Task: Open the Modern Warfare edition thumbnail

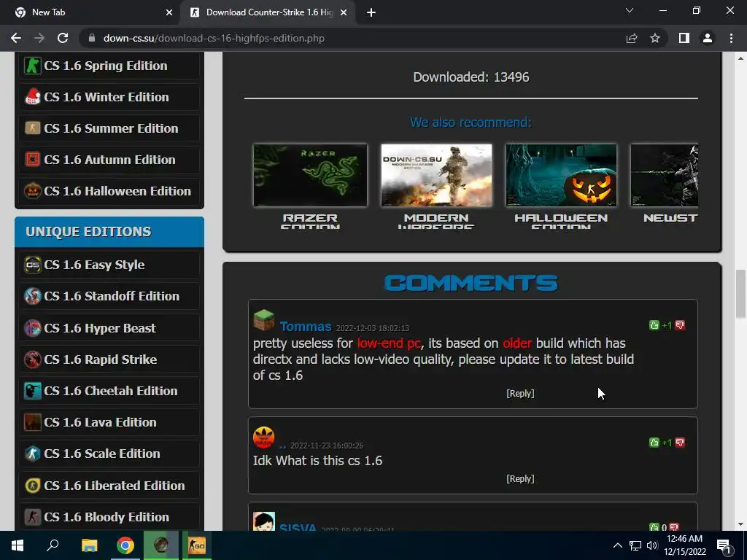Action: click(x=436, y=175)
